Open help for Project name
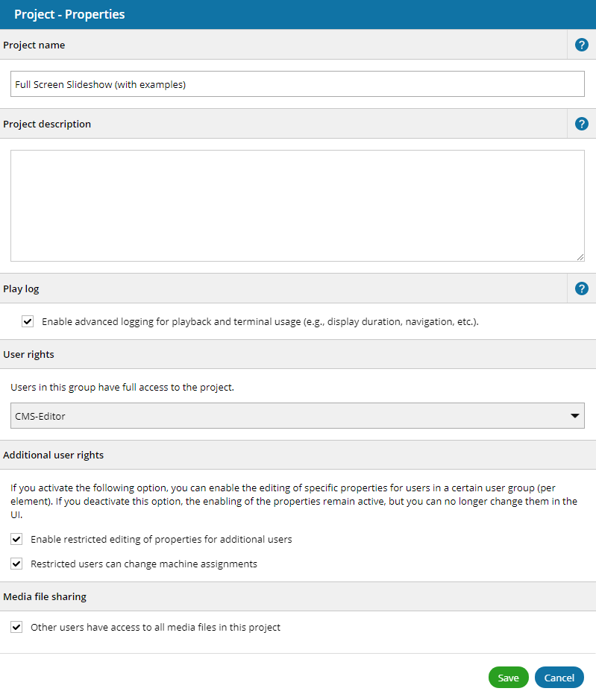Screen dimensions: 596x700 [x=582, y=45]
